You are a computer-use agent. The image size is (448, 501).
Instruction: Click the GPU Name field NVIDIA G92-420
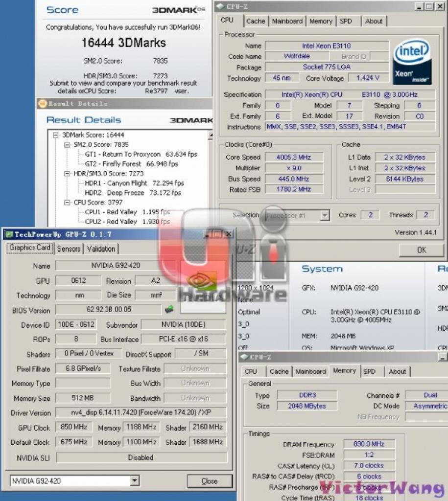(x=116, y=266)
